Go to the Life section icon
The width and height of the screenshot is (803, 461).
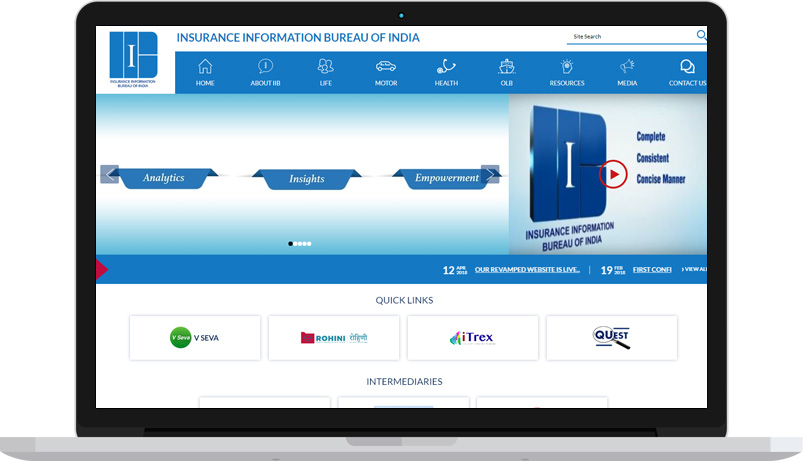point(326,66)
